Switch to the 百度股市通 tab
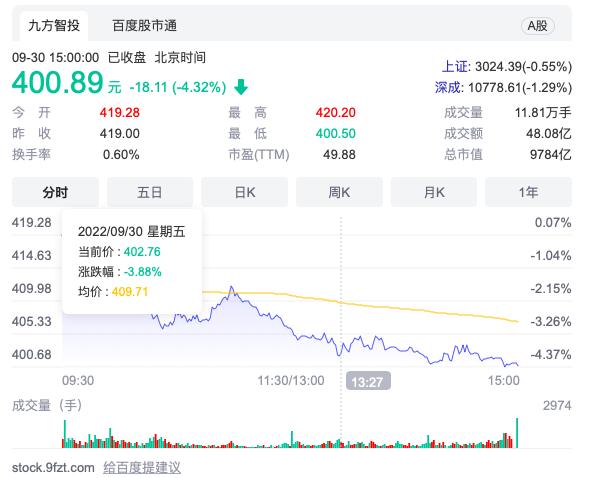Viewport: 606px width, 478px height. point(146,24)
